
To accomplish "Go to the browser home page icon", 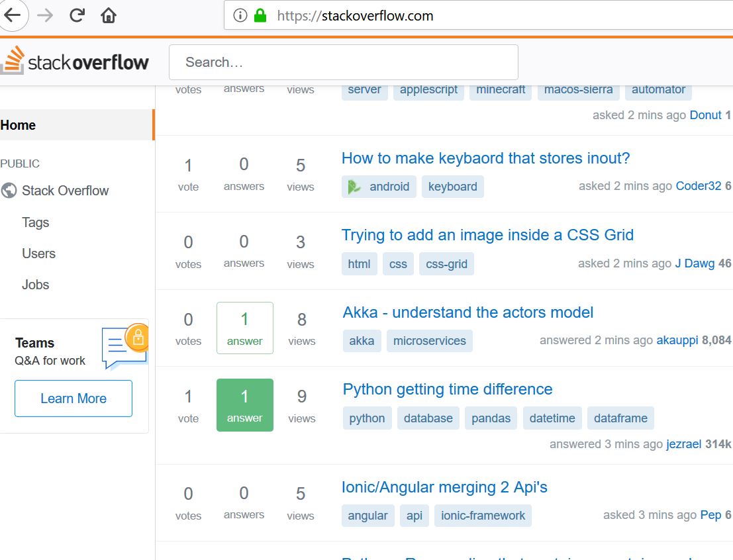I will click(x=109, y=16).
